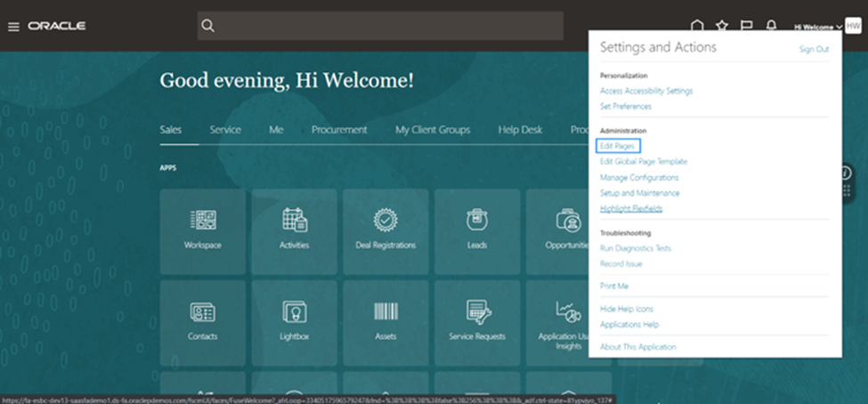Click the Administration section label
Screen dimensions: 868x404
(x=623, y=131)
